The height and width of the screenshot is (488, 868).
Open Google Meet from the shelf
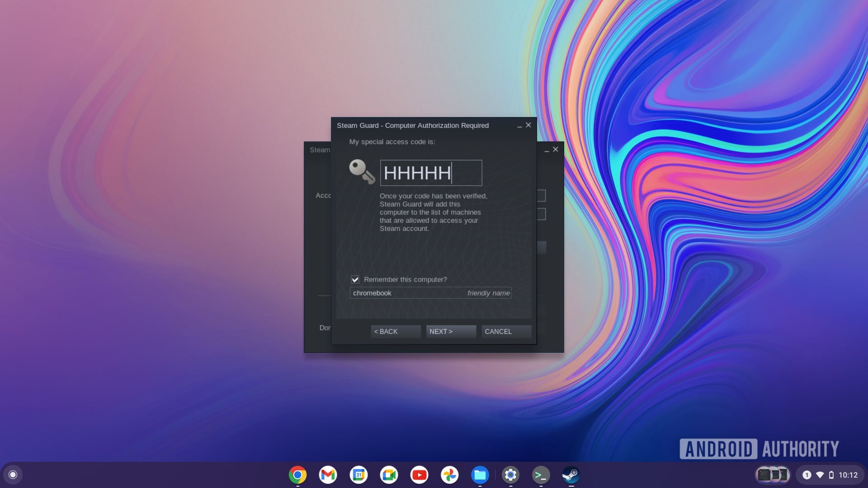click(x=389, y=475)
